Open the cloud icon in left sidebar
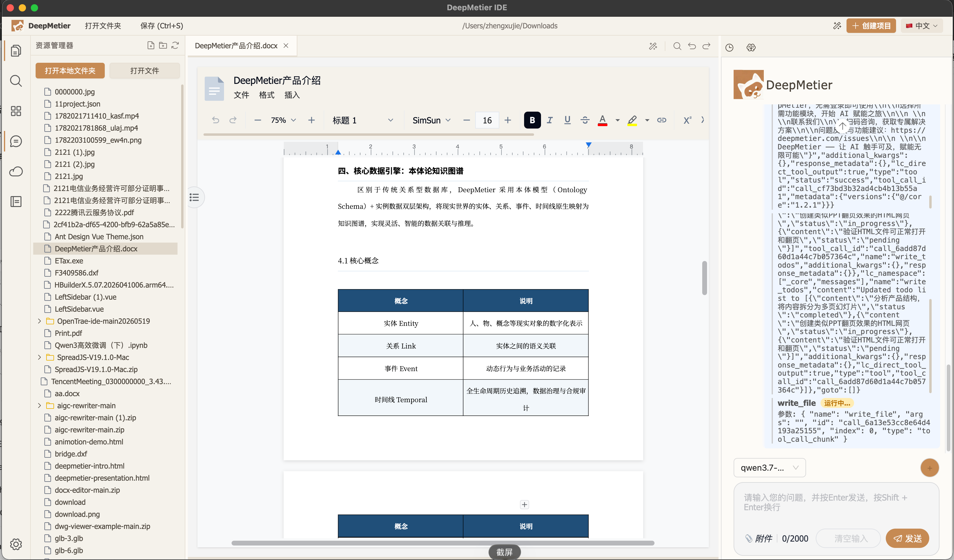This screenshot has height=560, width=954. (16, 171)
